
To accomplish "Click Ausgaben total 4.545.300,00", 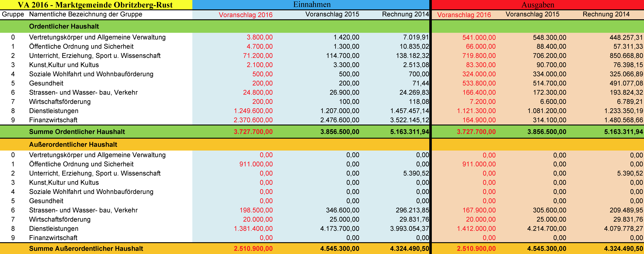I will pyautogui.click(x=547, y=249).
